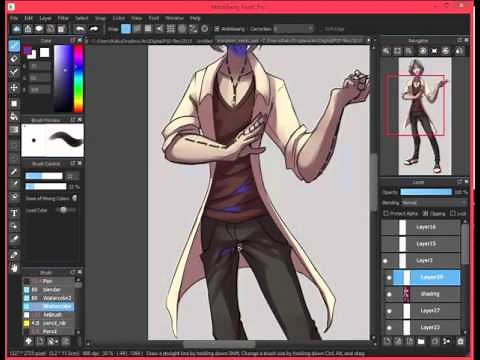Image resolution: width=480 pixels, height=360 pixels.
Task: Select the Eraser tool
Action: point(14,59)
